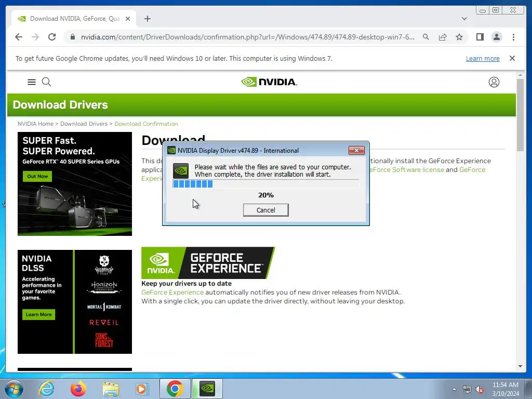Open Windows Media Player on taskbar
Viewport: 532px width, 399px height.
(142, 389)
